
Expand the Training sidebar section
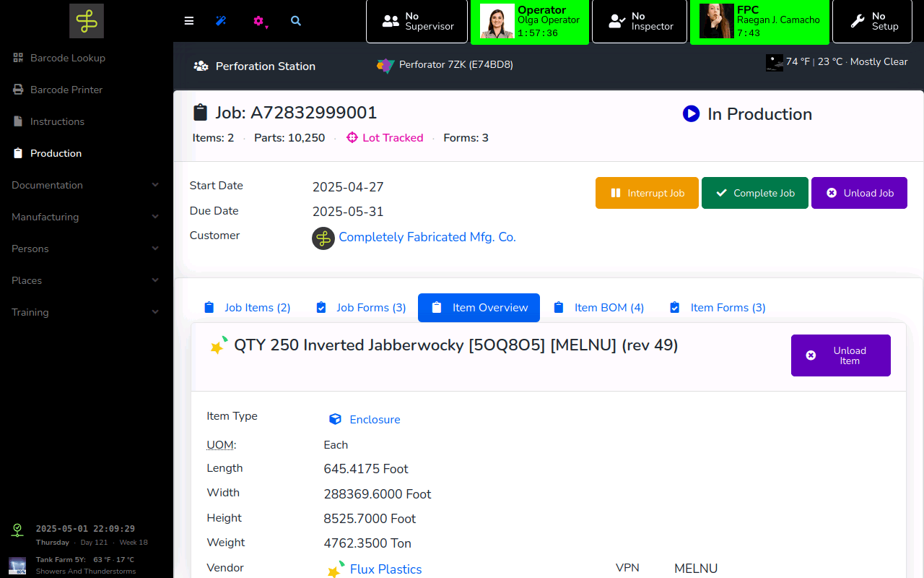pos(86,312)
